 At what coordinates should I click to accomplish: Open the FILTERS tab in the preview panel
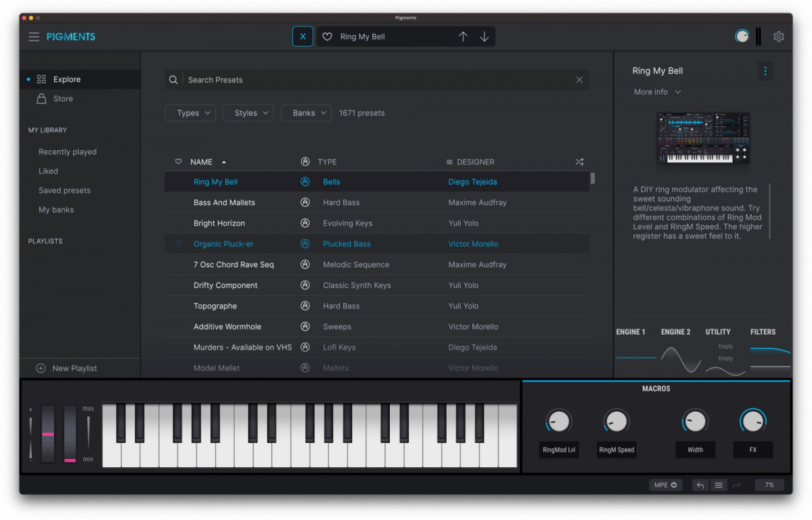point(763,332)
